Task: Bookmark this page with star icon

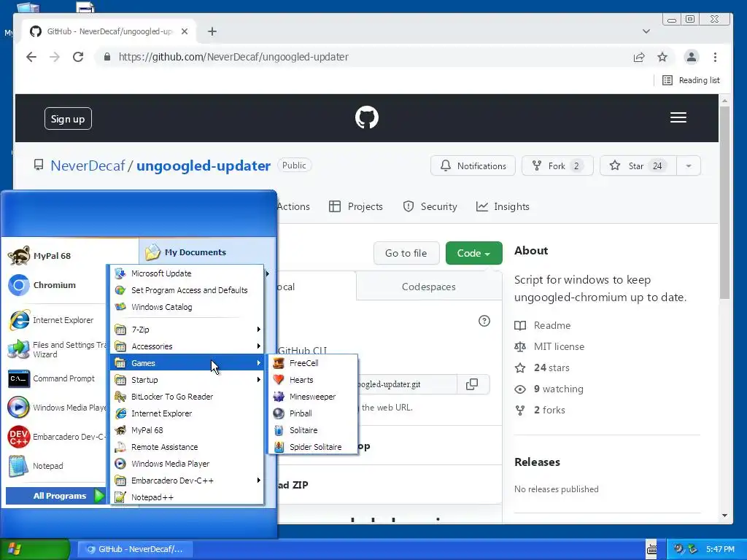Action: [662, 57]
